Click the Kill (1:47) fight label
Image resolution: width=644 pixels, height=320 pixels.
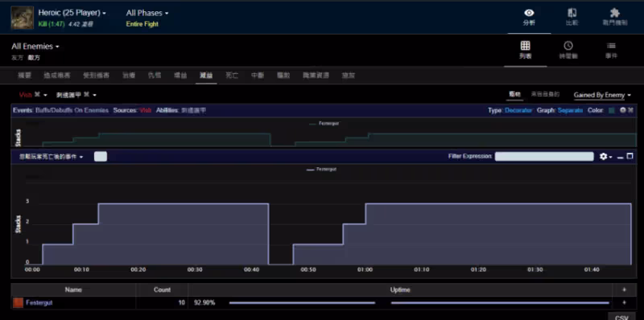52,24
